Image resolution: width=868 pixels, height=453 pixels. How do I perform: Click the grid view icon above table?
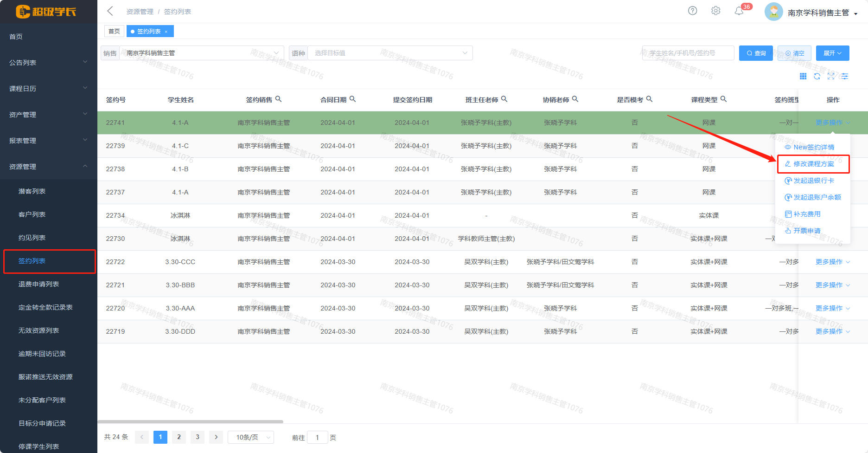click(803, 76)
